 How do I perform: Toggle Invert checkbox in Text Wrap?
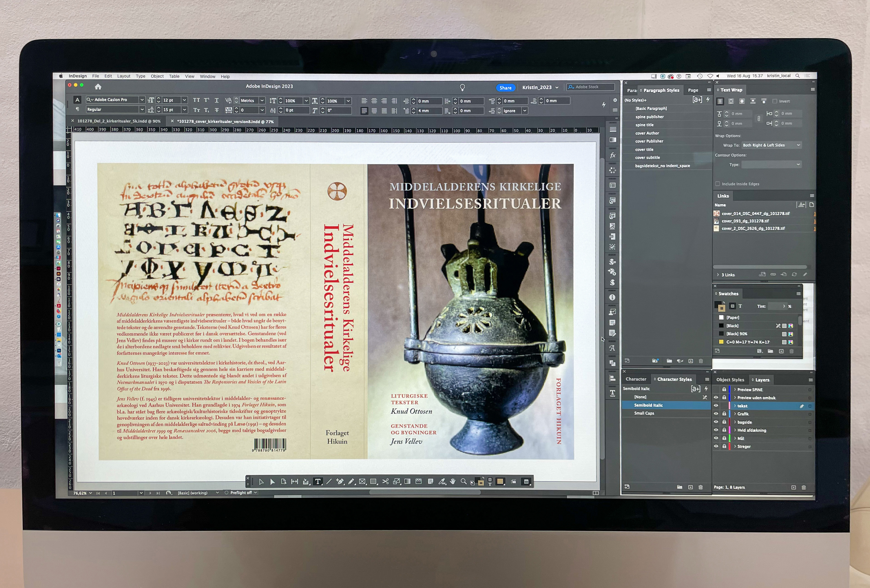775,101
